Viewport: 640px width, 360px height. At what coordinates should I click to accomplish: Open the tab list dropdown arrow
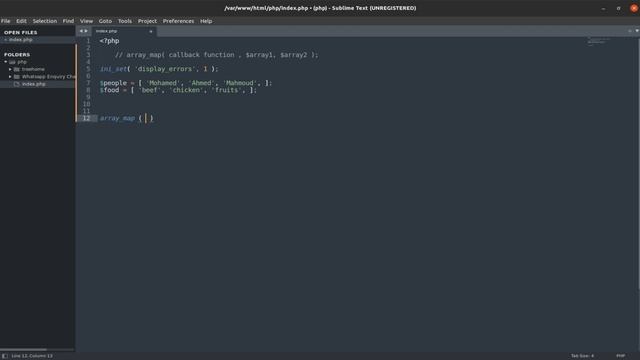coord(637,31)
